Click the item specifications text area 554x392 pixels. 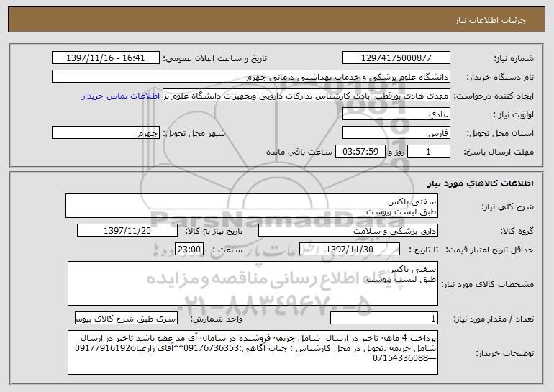(x=253, y=283)
